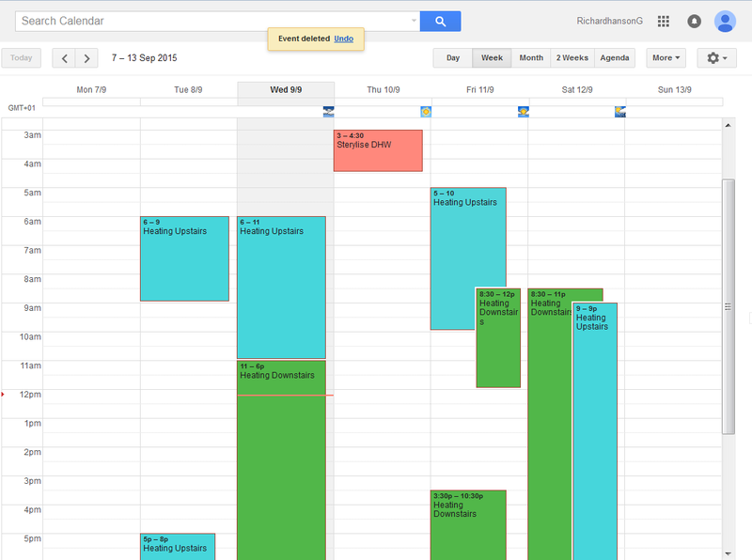Click Wednesday's weather forecast icon
Image resolution: width=752 pixels, height=560 pixels.
pos(328,112)
